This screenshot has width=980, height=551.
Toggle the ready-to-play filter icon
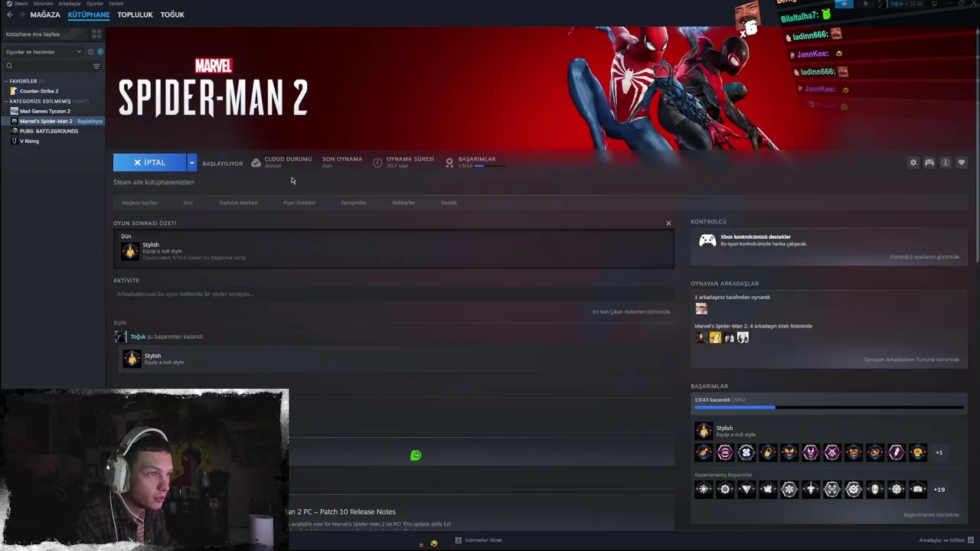point(100,52)
